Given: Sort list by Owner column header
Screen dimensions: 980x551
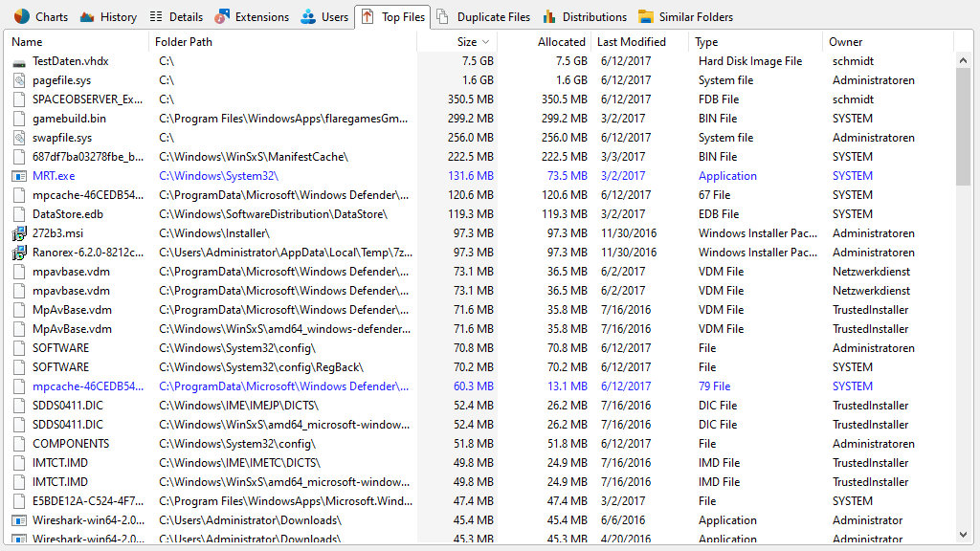Looking at the screenshot, I should point(845,42).
